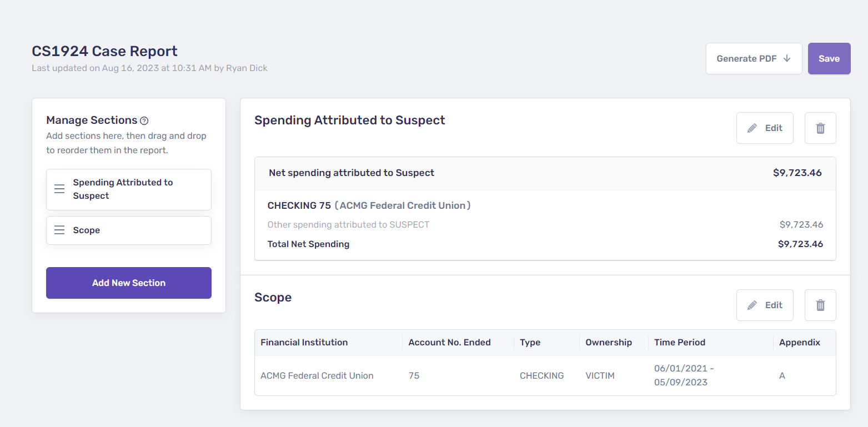
Task: Edit the Scope section
Action: click(764, 305)
